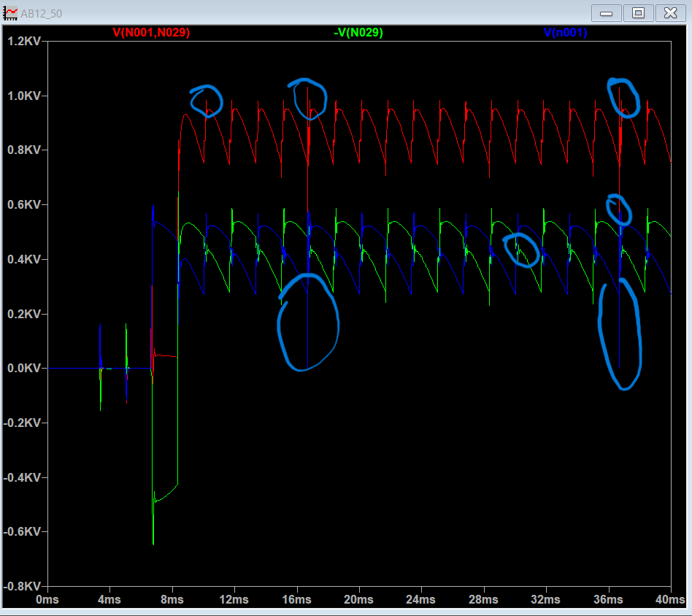Click the -0.2KV vertical axis label
Image resolution: width=692 pixels, height=616 pixels.
coord(22,423)
